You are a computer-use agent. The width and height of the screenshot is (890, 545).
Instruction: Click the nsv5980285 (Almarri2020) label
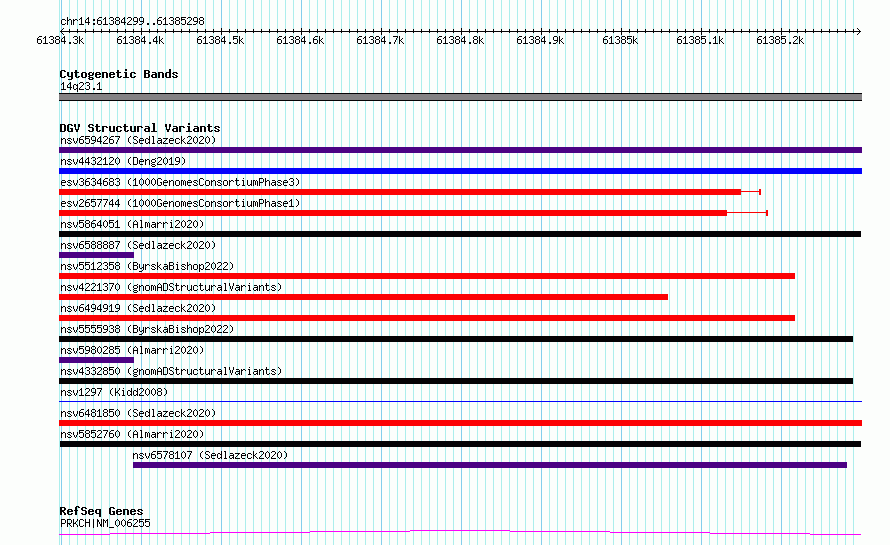pyautogui.click(x=132, y=350)
